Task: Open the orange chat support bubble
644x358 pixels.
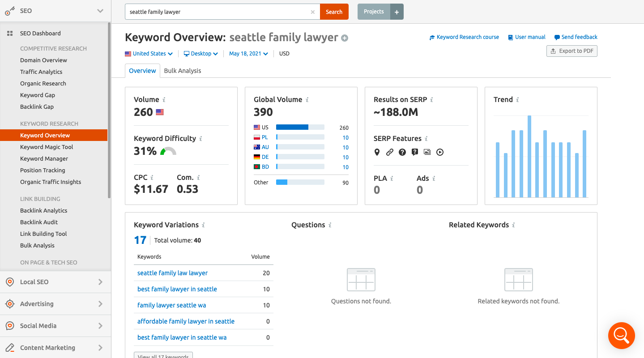Action: pos(621,335)
